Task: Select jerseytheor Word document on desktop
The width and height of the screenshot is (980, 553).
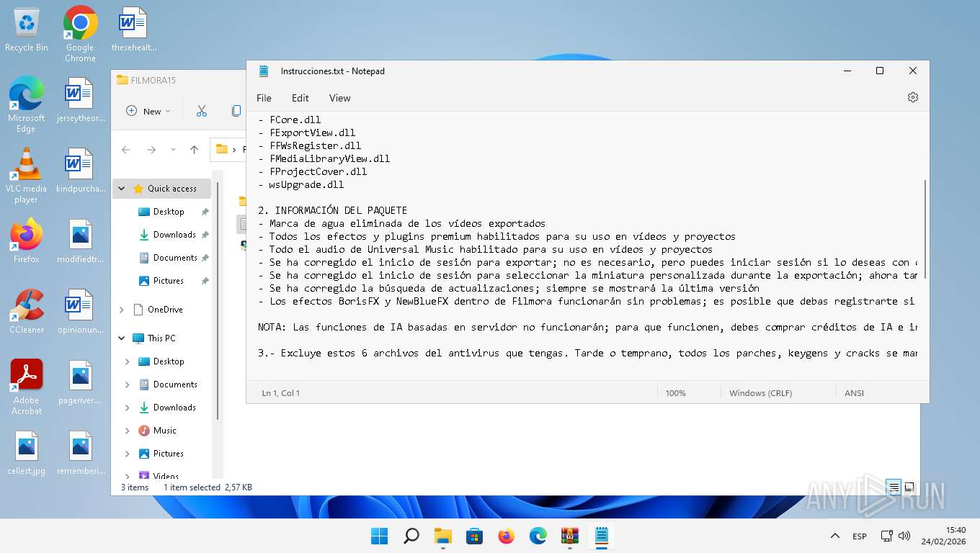Action: (80, 99)
